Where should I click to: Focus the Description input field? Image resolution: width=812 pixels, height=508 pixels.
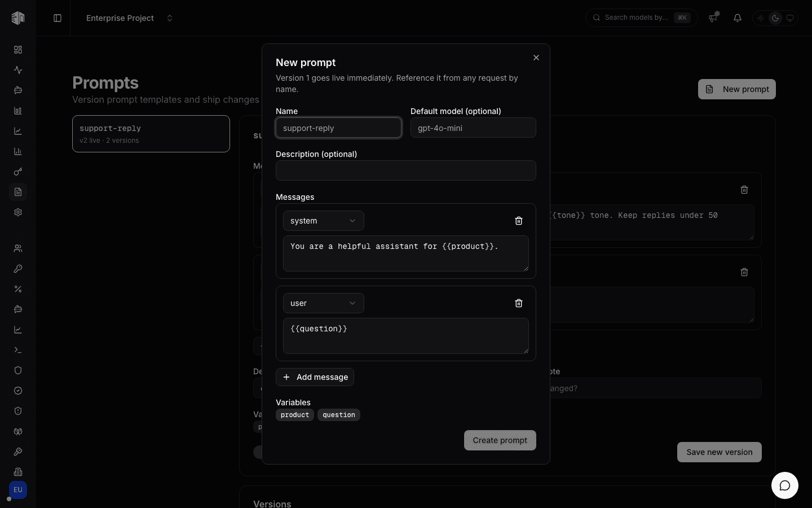406,170
